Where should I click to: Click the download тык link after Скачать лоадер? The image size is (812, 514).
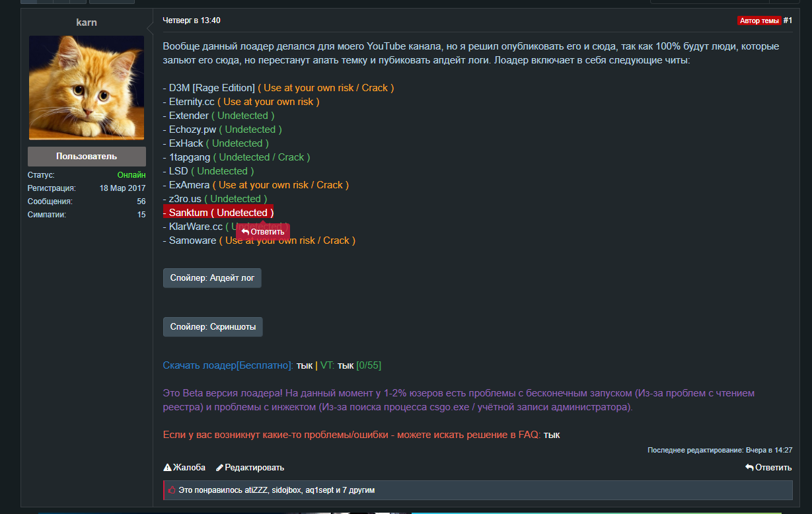click(x=305, y=365)
